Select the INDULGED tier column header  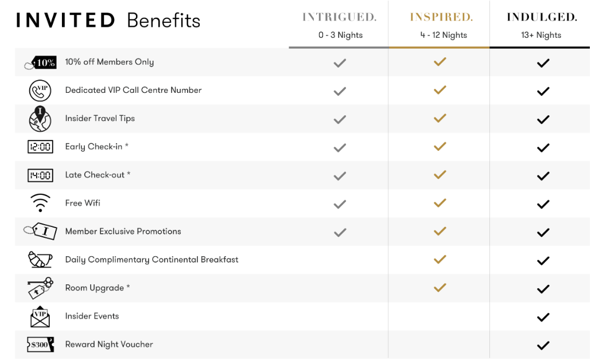coord(542,25)
